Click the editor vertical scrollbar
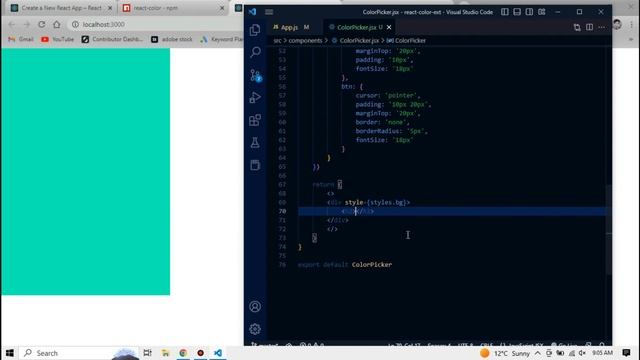 (609, 229)
